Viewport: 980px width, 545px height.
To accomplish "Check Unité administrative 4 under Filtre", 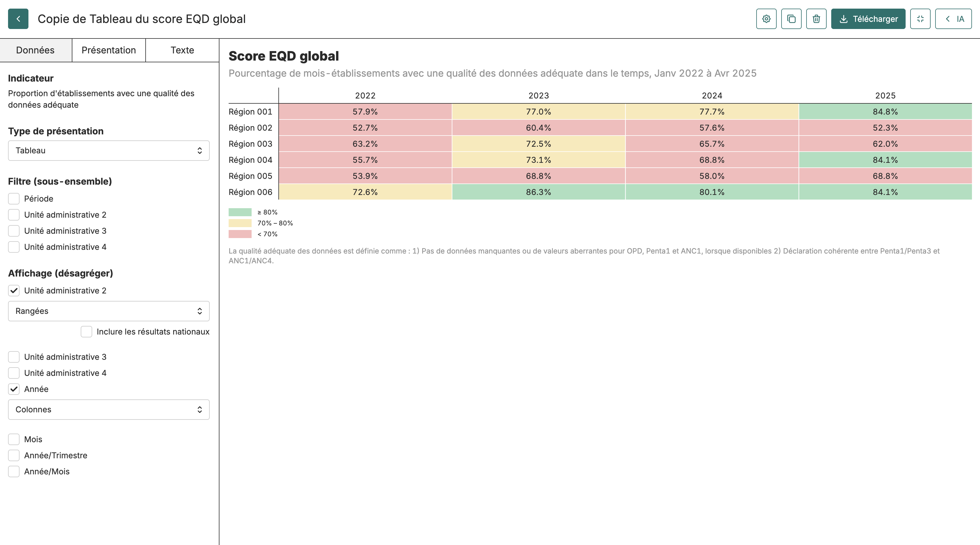I will [x=14, y=247].
